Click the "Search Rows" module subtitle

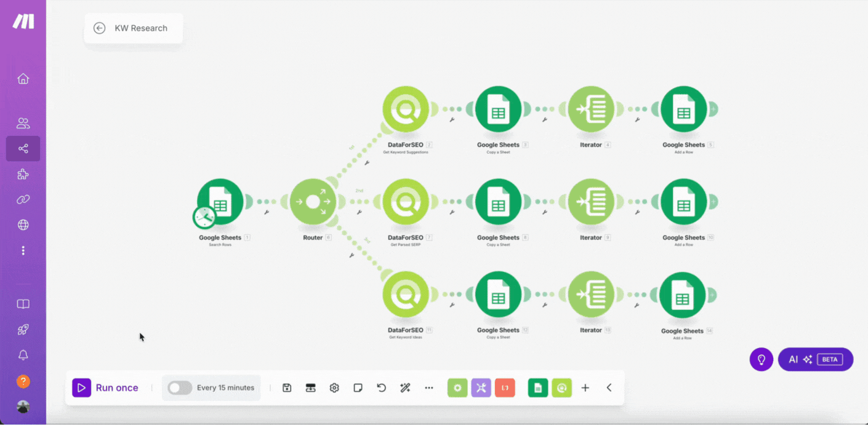[x=220, y=244]
